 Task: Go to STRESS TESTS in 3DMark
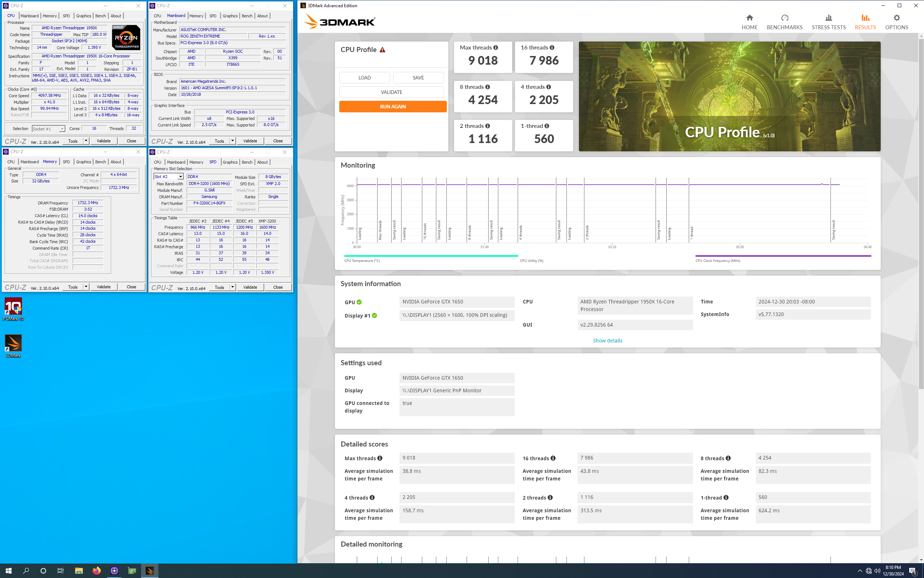click(829, 22)
